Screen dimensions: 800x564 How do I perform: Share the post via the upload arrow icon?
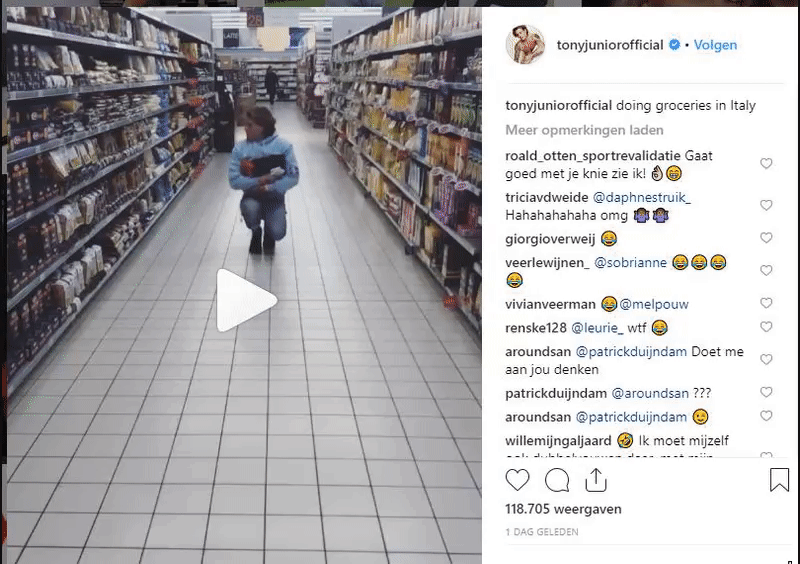pos(596,480)
